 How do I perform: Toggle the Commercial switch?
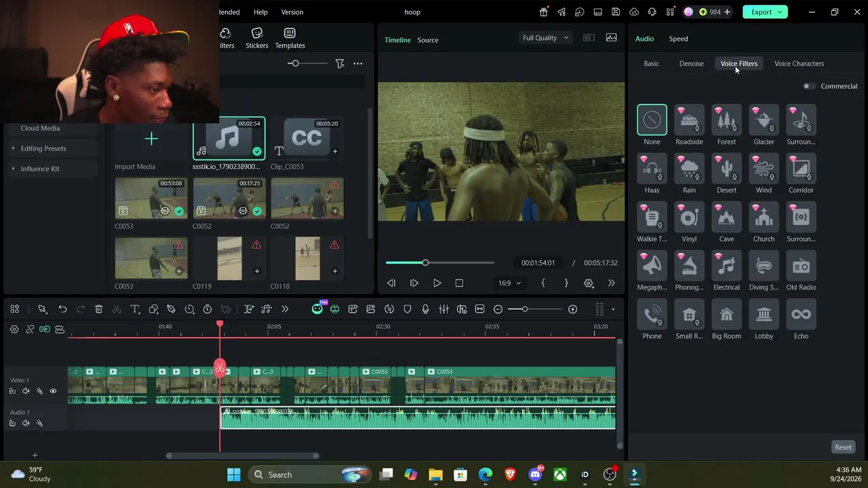click(809, 86)
